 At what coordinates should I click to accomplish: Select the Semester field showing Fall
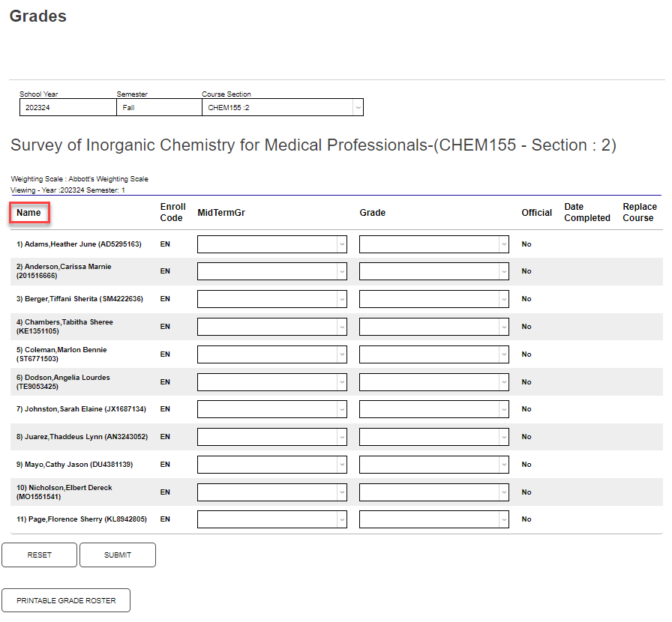(x=158, y=107)
